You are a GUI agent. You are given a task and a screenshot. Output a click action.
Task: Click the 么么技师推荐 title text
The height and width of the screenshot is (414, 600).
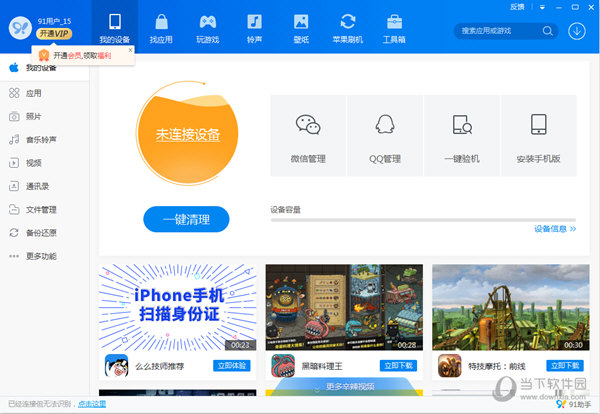[160, 366]
